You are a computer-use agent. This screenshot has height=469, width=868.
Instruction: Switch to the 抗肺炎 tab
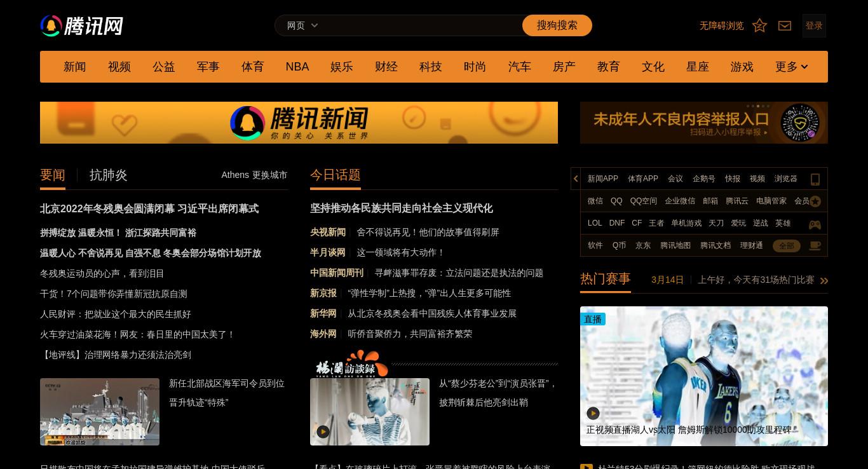(109, 175)
